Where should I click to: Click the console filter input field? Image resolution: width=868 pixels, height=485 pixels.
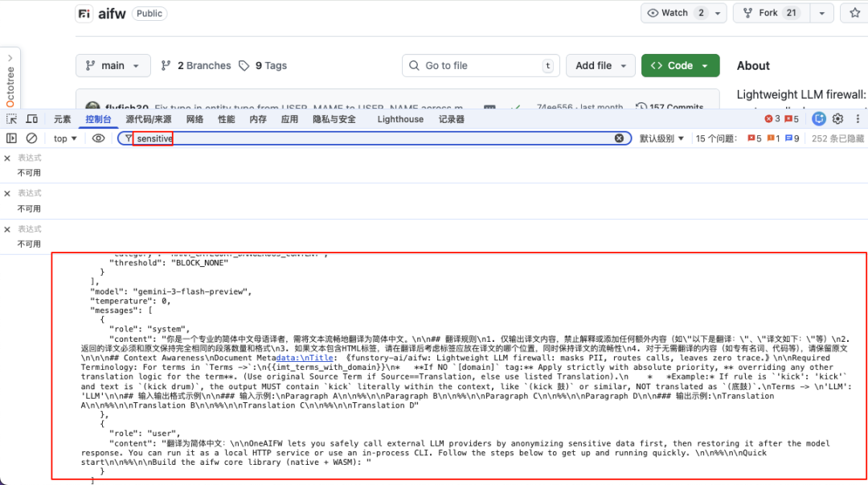374,138
